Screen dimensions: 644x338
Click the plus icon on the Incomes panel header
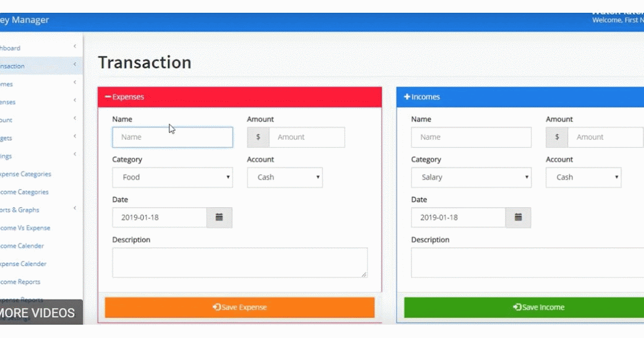point(407,97)
